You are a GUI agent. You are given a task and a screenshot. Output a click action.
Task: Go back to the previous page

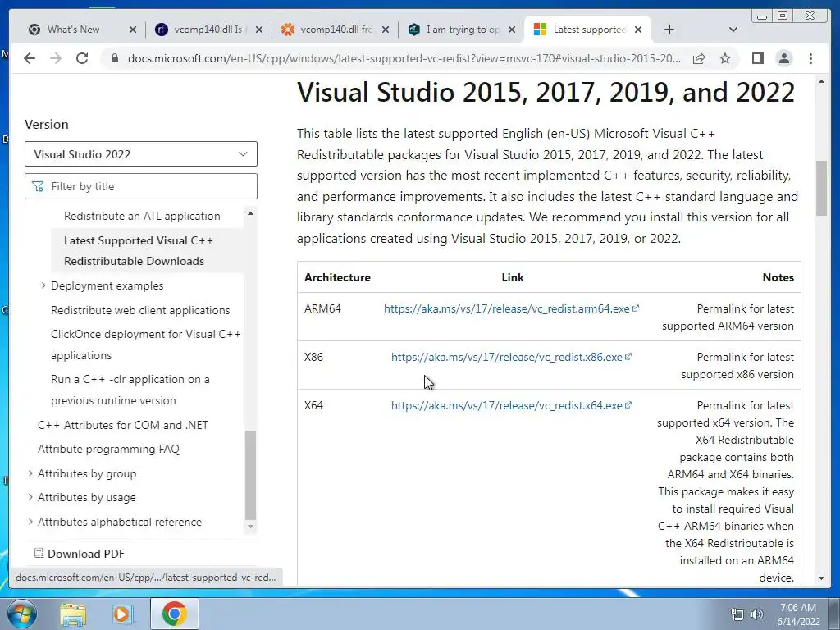click(30, 58)
